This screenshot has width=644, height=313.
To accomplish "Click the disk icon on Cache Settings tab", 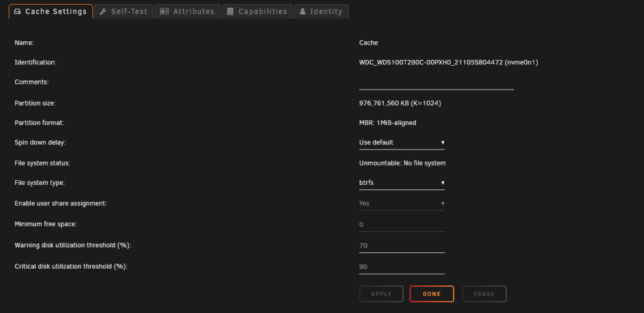I will coord(17,12).
